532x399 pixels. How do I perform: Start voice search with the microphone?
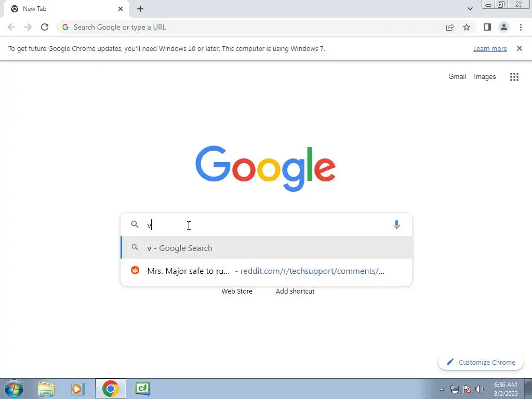396,224
